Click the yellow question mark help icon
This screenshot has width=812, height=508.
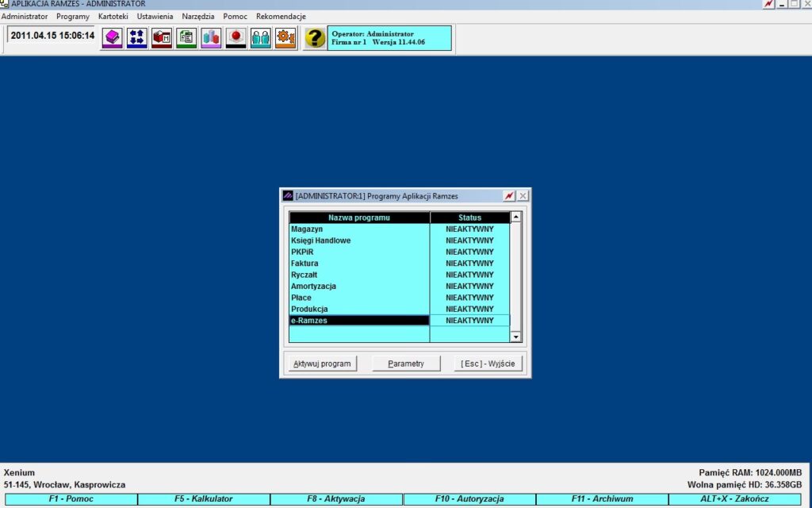tap(315, 37)
